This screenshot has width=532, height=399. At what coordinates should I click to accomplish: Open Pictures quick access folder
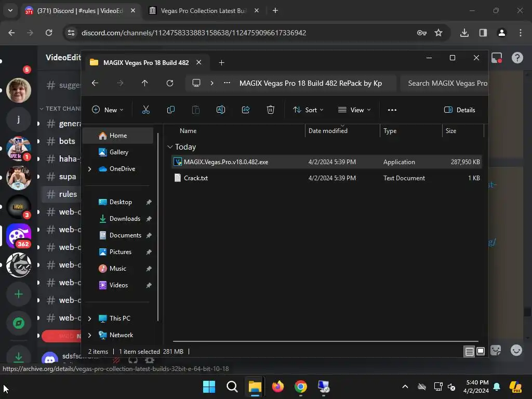pos(119,252)
